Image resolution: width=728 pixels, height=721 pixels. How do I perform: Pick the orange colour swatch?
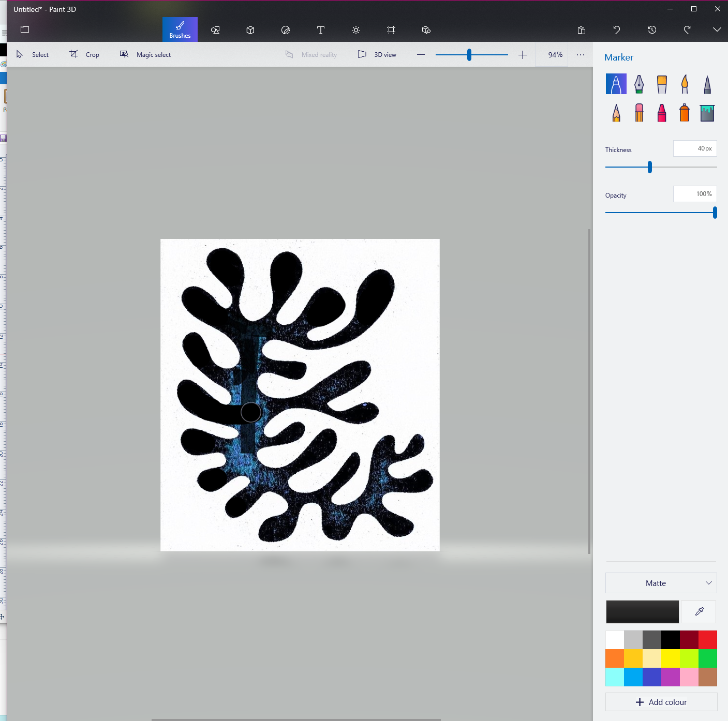(x=615, y=658)
